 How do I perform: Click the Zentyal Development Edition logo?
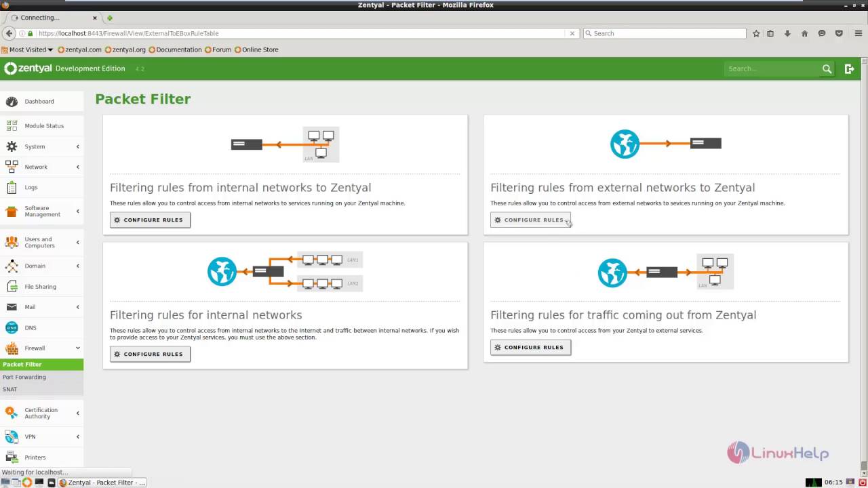(65, 68)
